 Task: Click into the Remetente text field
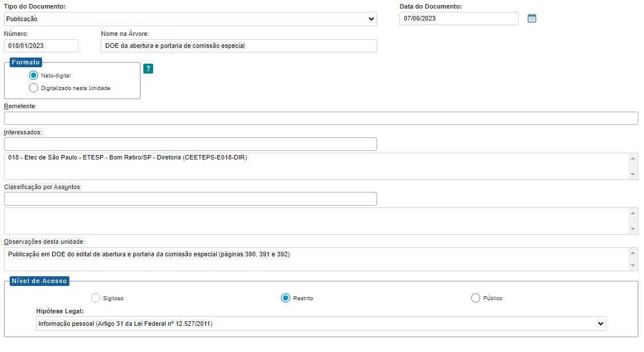coord(321,118)
